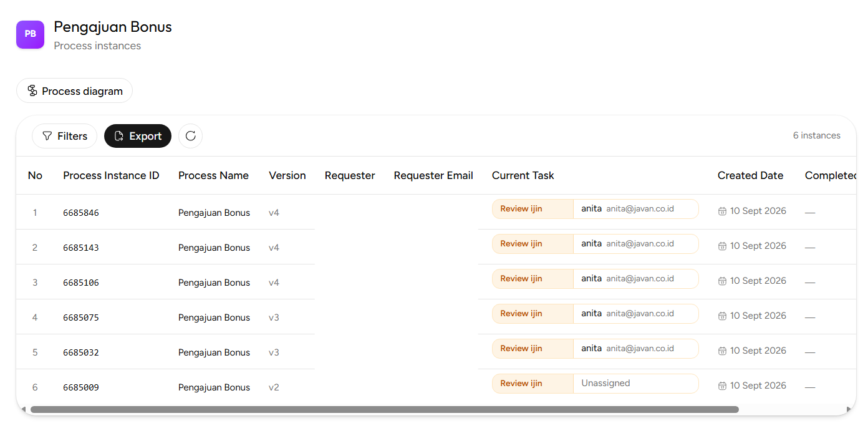The width and height of the screenshot is (868, 441).
Task: Sort by Process Instance ID column header
Action: pos(111,175)
